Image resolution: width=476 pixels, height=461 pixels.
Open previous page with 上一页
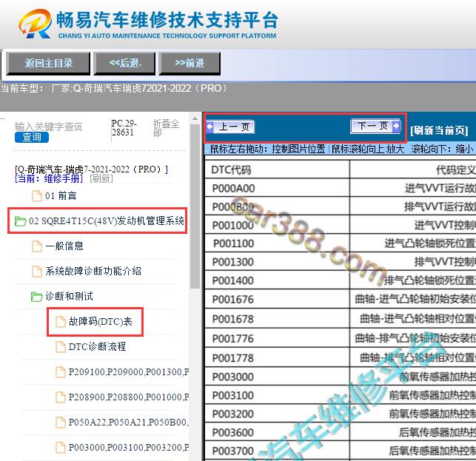[x=230, y=127]
